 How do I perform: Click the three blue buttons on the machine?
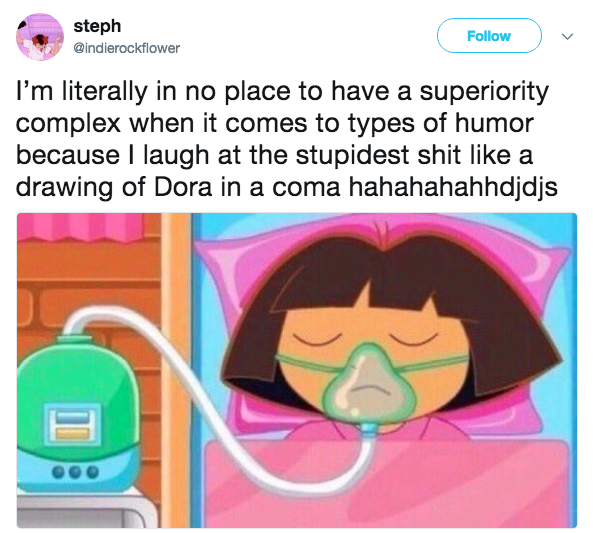pyautogui.click(x=75, y=472)
